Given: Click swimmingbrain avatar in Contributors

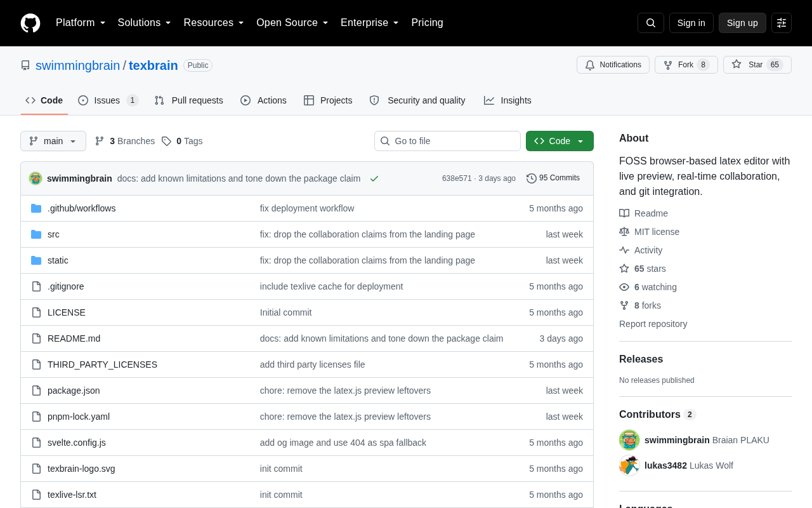Looking at the screenshot, I should [629, 440].
